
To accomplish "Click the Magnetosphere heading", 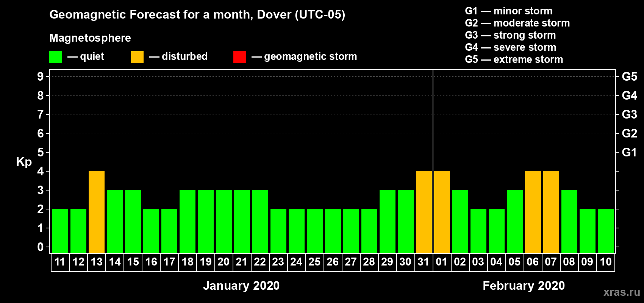I will coord(90,38).
